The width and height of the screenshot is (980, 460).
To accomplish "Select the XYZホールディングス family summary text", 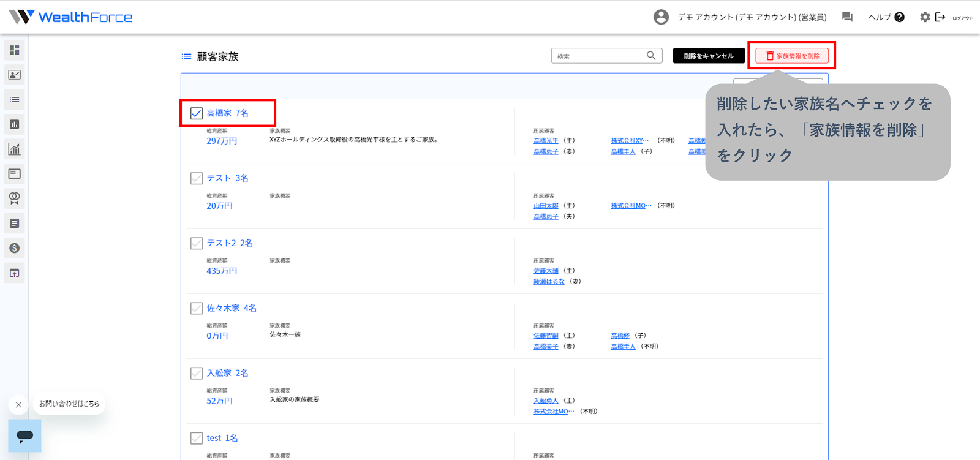I will click(x=354, y=140).
